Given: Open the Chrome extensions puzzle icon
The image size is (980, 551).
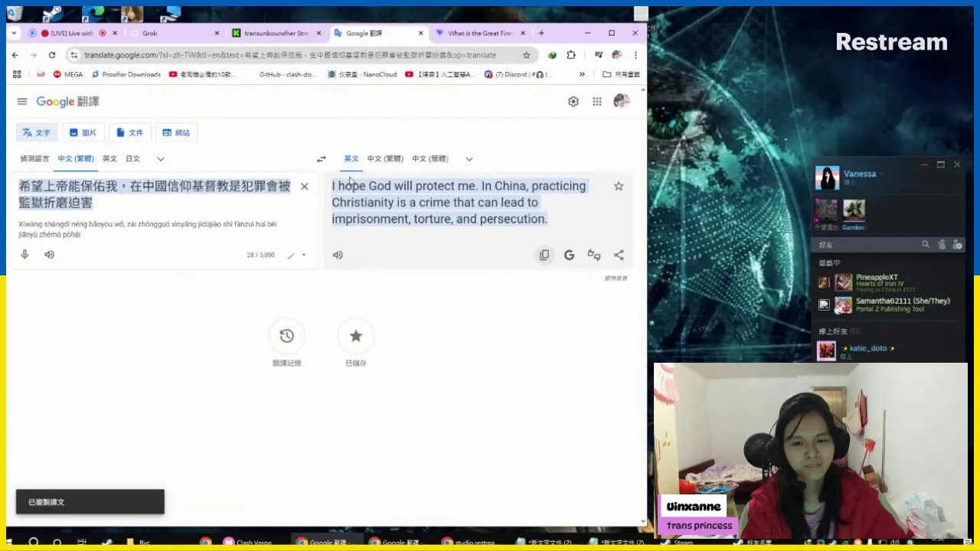Looking at the screenshot, I should [x=571, y=55].
